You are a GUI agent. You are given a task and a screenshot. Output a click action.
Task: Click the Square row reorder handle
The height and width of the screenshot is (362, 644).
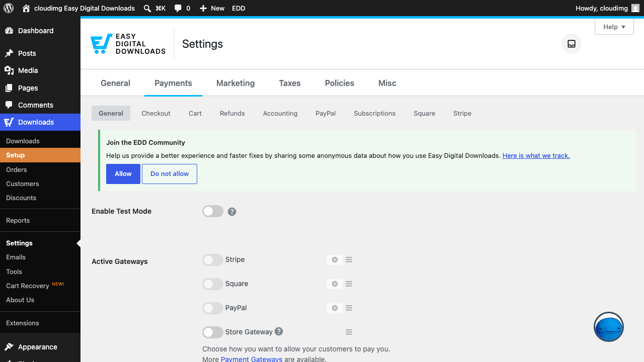tap(349, 284)
